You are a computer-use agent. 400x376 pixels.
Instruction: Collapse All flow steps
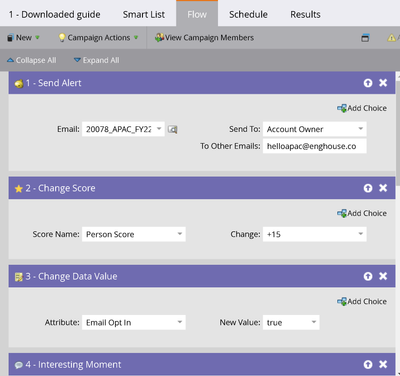[32, 60]
